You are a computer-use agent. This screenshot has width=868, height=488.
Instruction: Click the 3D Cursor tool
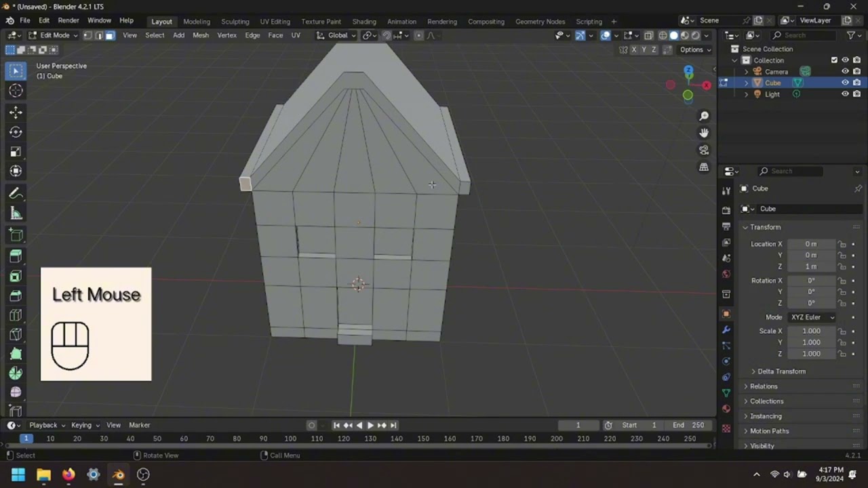pyautogui.click(x=16, y=91)
